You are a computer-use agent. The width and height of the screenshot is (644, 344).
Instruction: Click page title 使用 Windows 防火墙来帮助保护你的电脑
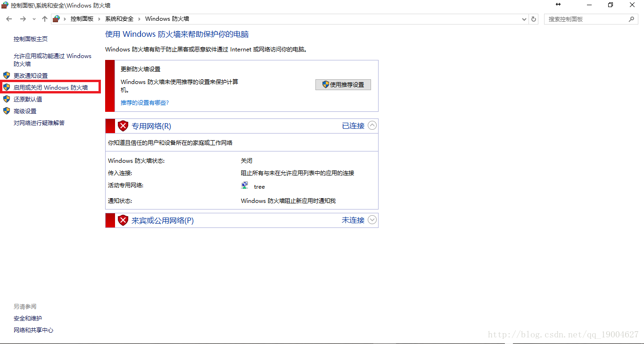point(177,34)
